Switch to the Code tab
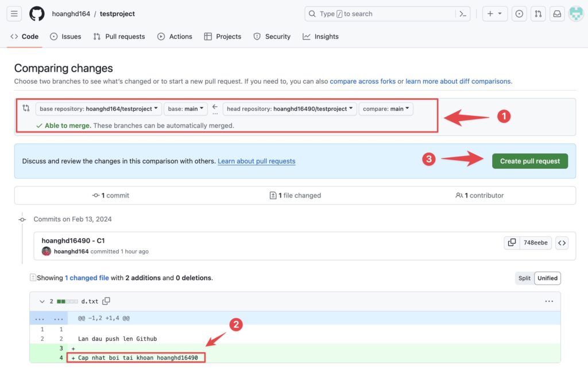This screenshot has height=369, width=588. [x=24, y=36]
